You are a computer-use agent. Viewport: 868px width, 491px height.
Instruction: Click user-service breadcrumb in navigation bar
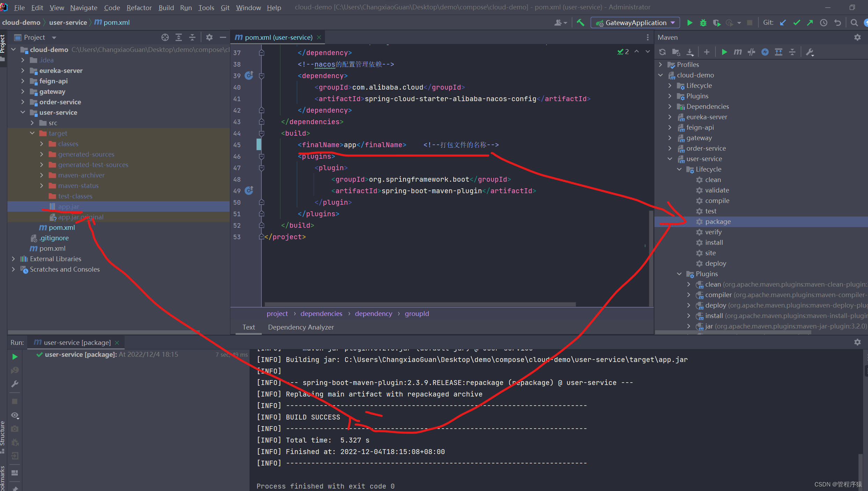click(x=68, y=22)
